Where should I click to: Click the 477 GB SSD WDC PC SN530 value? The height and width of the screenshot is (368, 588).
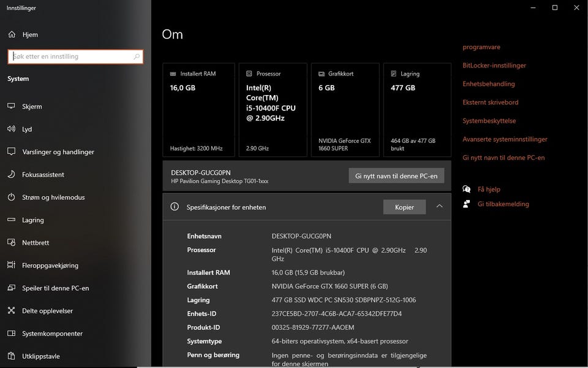344,300
